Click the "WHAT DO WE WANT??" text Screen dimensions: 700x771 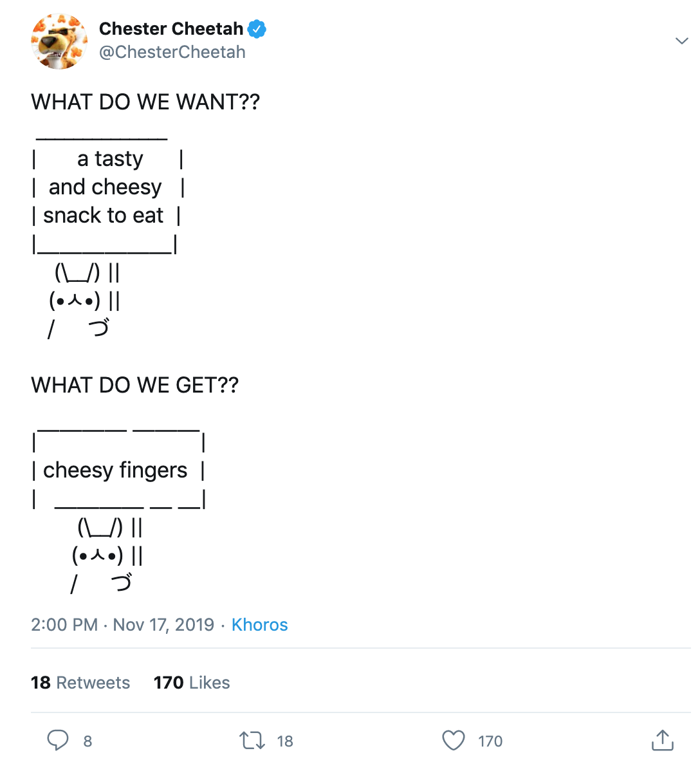click(x=145, y=102)
